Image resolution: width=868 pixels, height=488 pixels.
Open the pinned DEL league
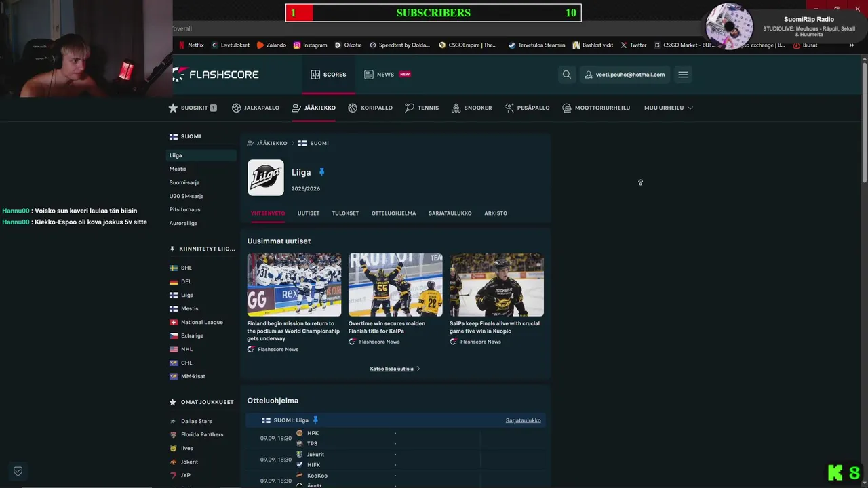186,281
